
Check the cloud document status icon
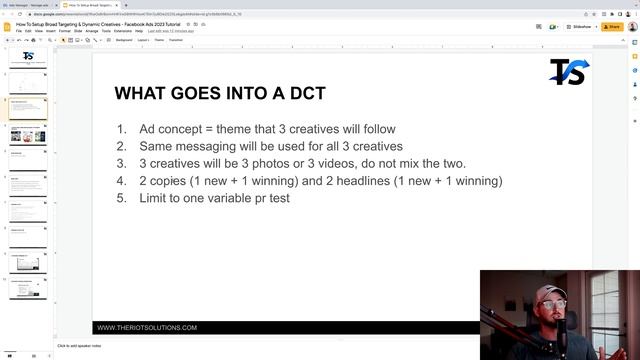[203, 24]
